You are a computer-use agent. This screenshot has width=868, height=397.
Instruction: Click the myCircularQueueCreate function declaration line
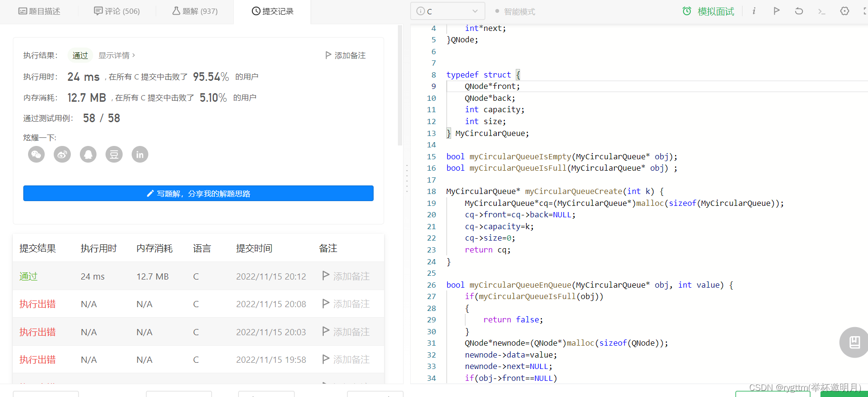click(x=555, y=191)
